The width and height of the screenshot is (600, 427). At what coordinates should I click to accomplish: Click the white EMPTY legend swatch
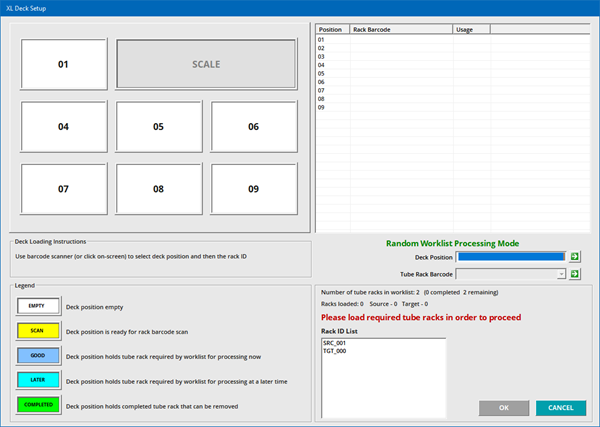click(x=38, y=306)
